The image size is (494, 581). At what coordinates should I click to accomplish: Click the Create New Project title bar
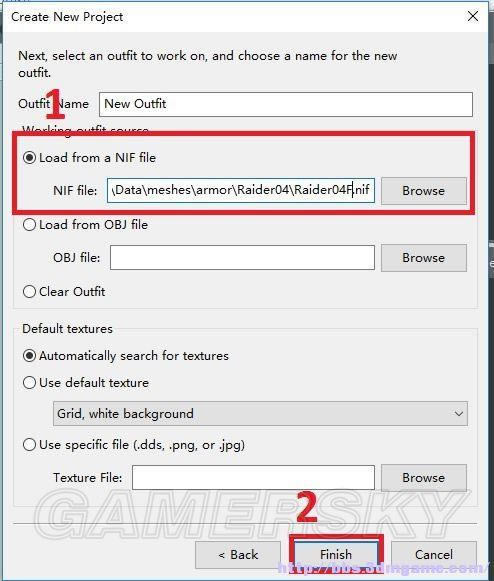click(x=237, y=17)
